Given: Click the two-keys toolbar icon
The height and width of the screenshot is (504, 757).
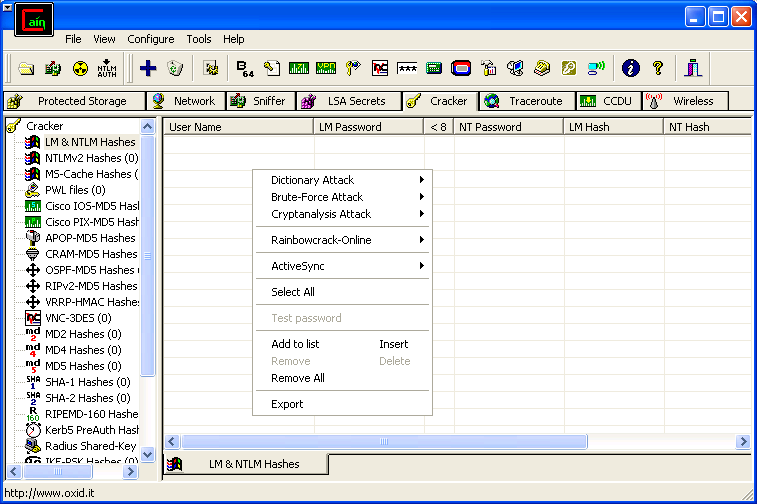Looking at the screenshot, I should (353, 68).
